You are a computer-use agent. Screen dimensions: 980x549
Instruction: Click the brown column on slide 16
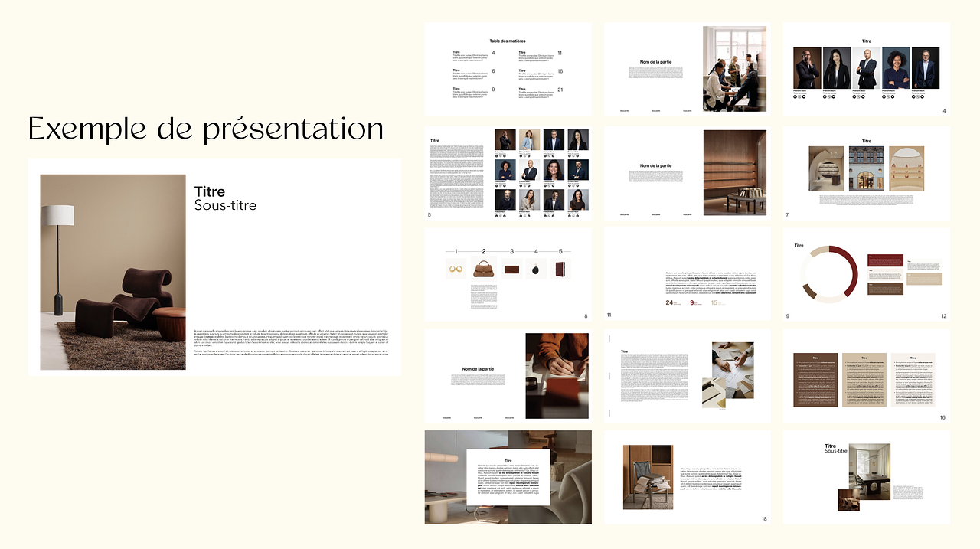815,380
